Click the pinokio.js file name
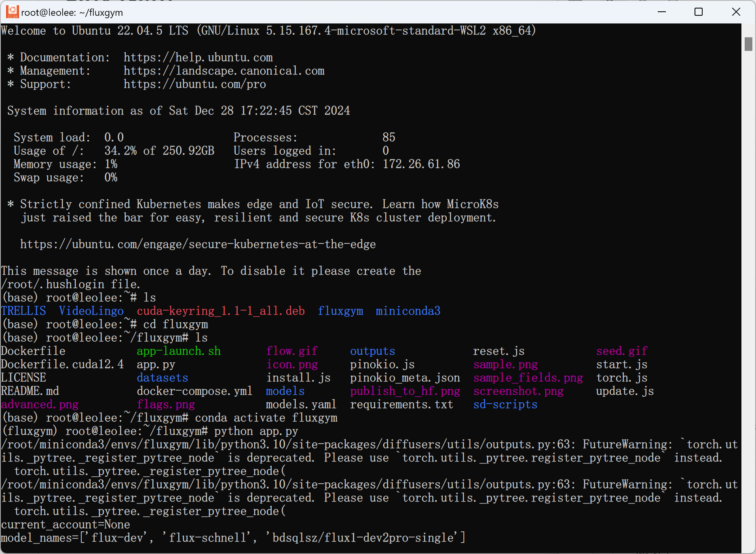Viewport: 756px width, 554px height. tap(382, 364)
